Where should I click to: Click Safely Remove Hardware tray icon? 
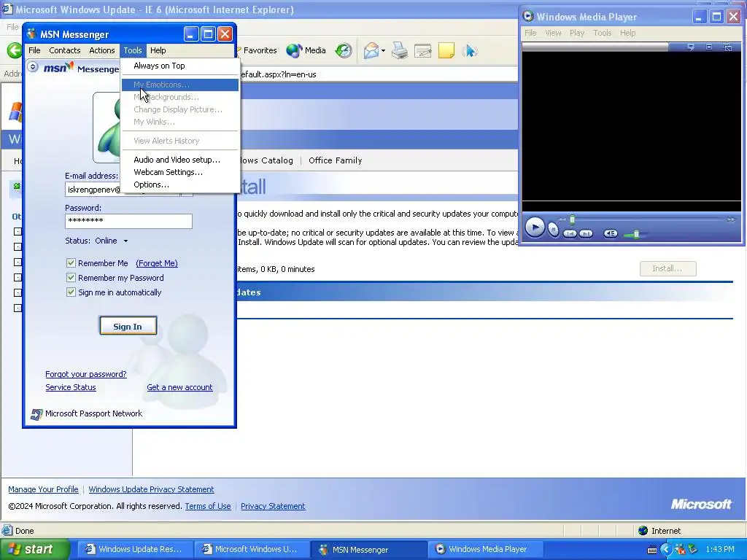[x=693, y=550]
